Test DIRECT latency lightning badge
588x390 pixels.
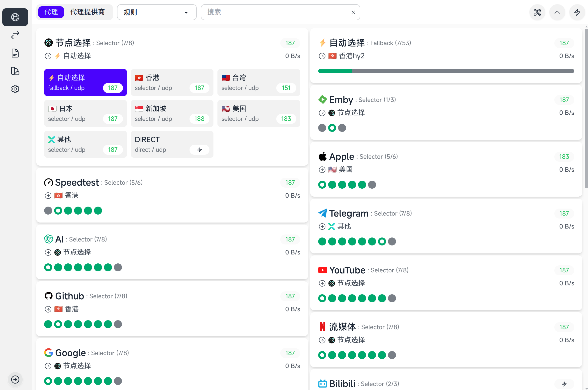click(199, 150)
